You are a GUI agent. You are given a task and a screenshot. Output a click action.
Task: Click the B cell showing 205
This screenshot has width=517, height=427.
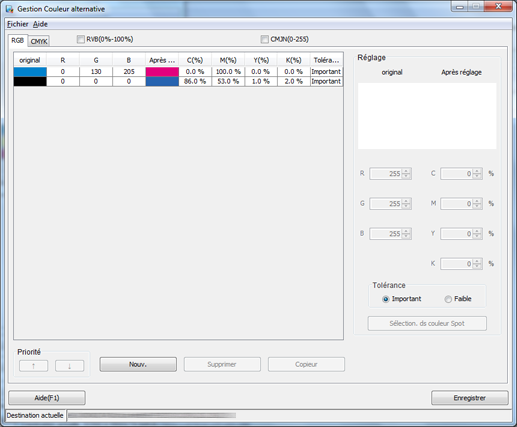129,72
